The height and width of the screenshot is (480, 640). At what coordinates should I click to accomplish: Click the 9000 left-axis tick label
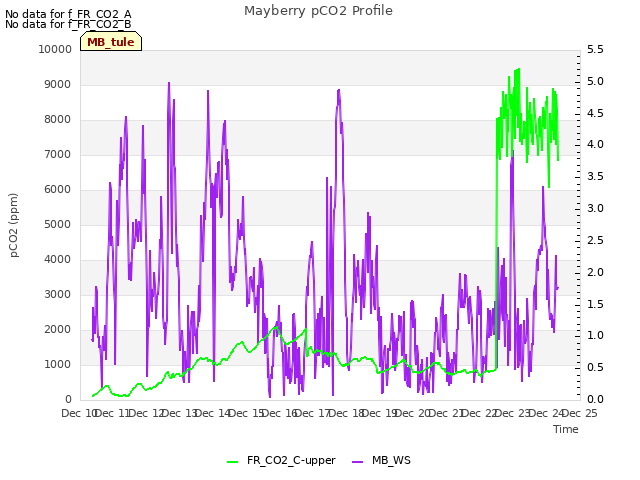[57, 84]
